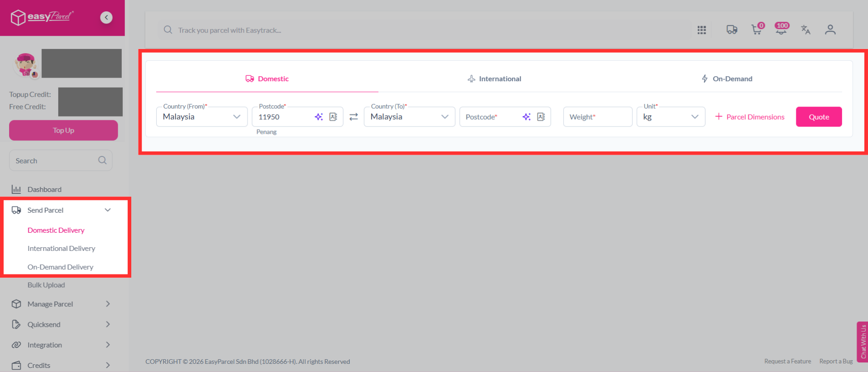
Task: Click the Top Up button
Action: pyautogui.click(x=64, y=130)
